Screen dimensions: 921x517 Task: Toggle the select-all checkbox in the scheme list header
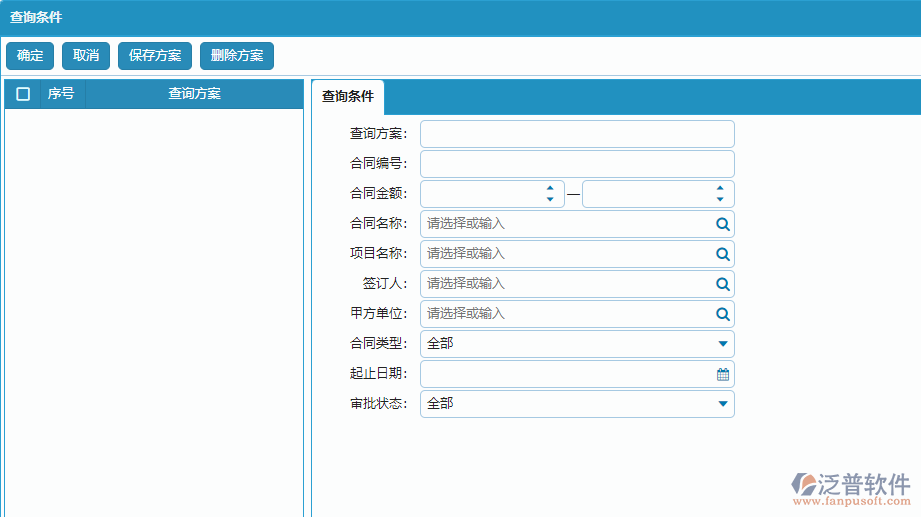pyautogui.click(x=23, y=94)
